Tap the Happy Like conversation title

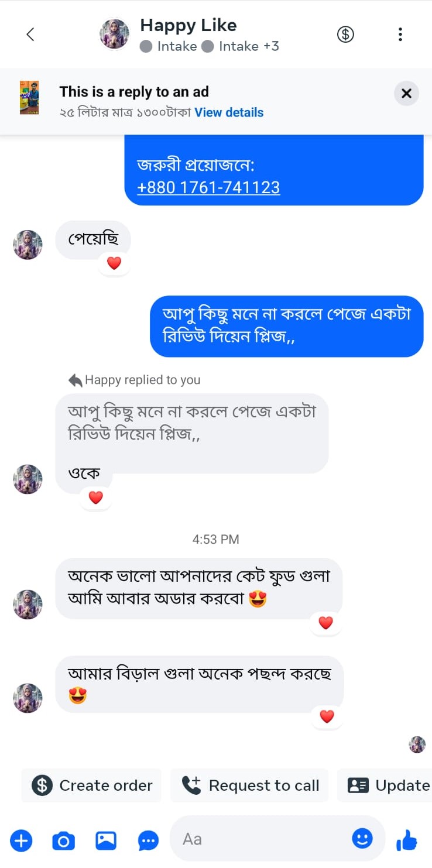pyautogui.click(x=188, y=25)
